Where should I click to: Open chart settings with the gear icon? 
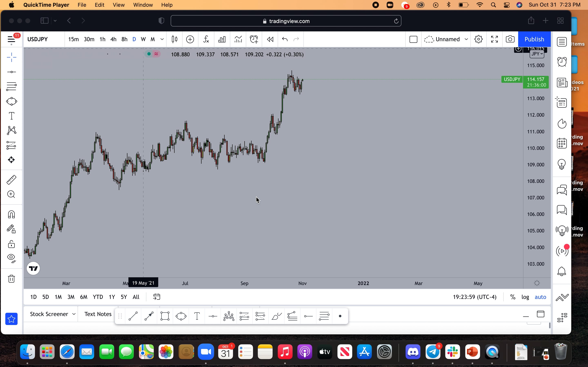click(x=478, y=39)
